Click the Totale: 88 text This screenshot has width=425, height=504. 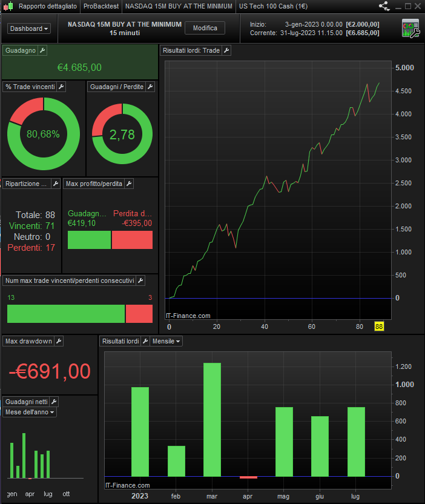click(x=35, y=214)
